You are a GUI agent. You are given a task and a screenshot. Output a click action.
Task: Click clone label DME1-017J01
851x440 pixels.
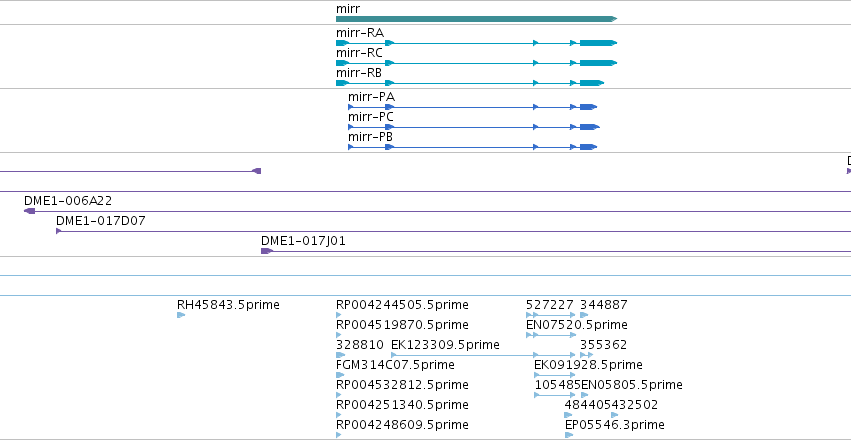click(x=303, y=241)
